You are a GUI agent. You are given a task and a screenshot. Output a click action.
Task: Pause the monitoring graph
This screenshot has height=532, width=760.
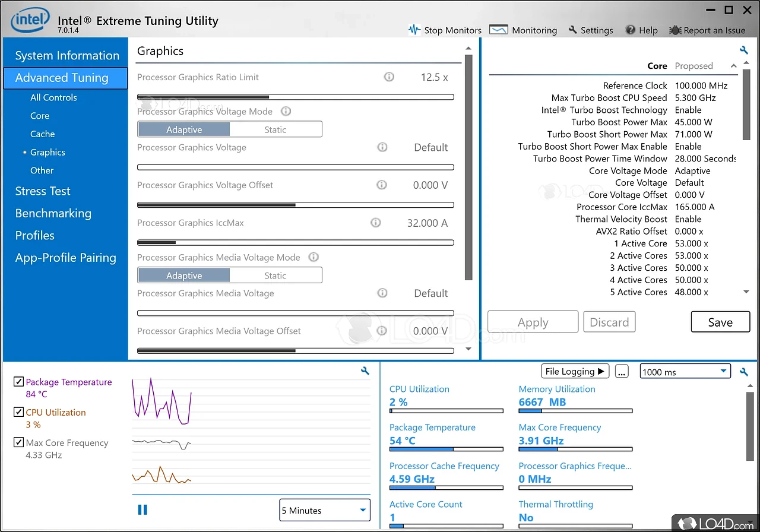(142, 509)
